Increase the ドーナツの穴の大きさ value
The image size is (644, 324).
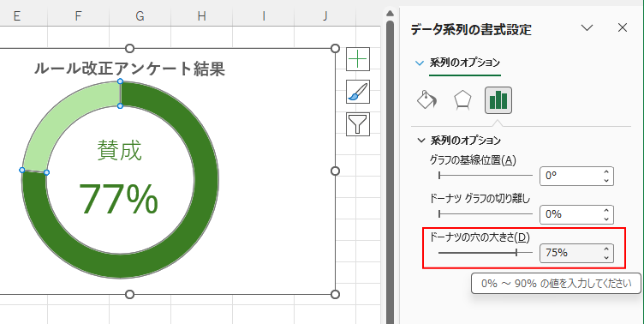[x=606, y=249]
